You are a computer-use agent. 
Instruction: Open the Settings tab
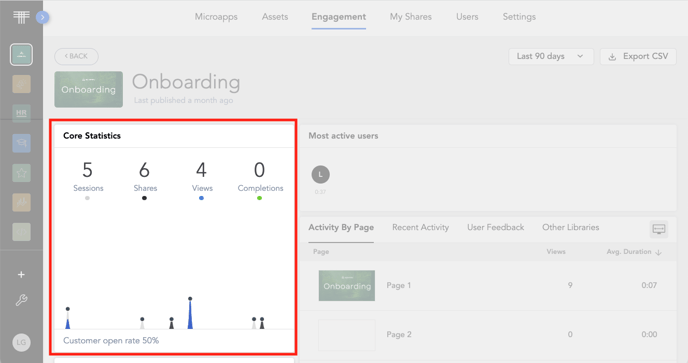[519, 17]
